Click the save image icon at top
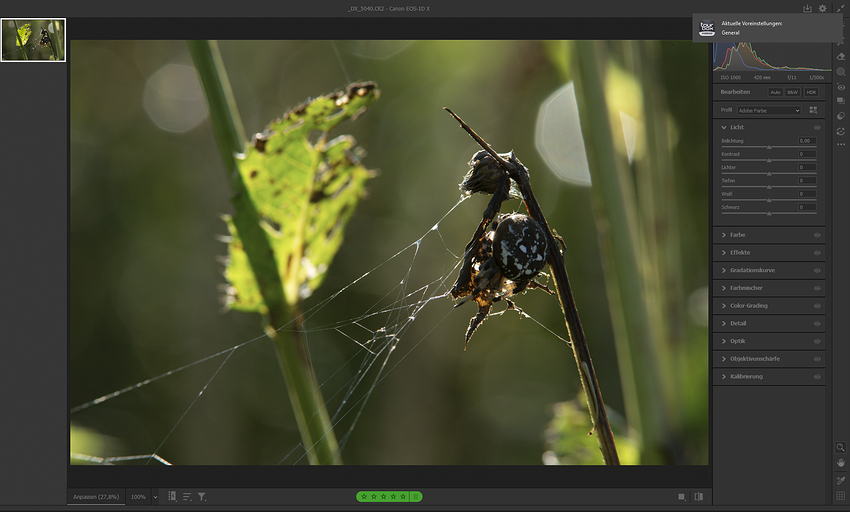Image resolution: width=850 pixels, height=512 pixels. 807,8
